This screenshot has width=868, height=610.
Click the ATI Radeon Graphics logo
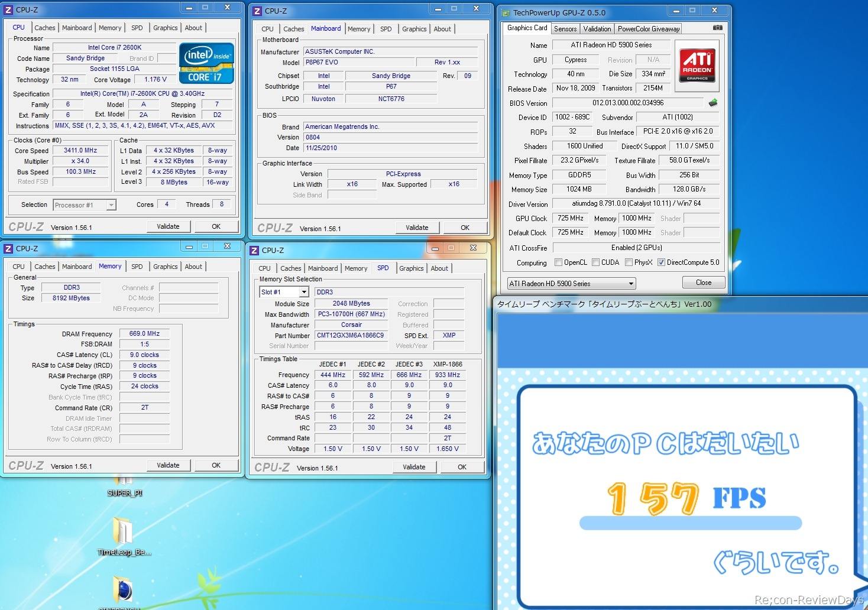coord(697,65)
